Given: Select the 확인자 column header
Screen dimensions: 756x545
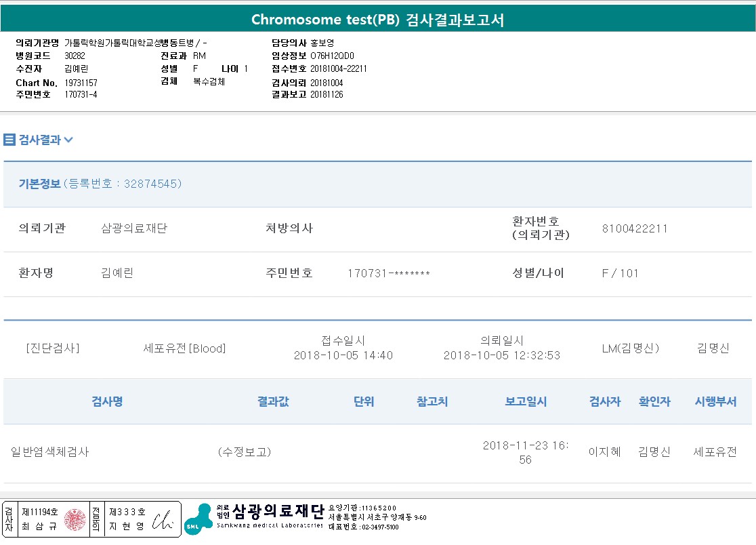Looking at the screenshot, I should [654, 401].
